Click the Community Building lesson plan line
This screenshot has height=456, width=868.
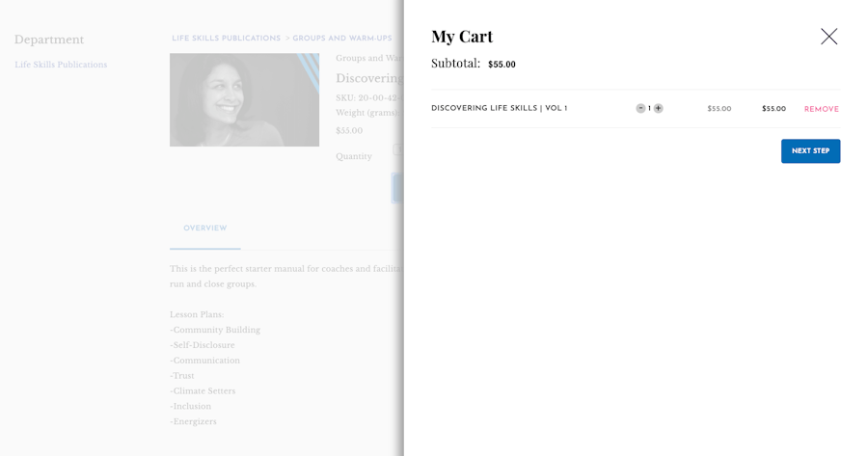[x=215, y=330]
